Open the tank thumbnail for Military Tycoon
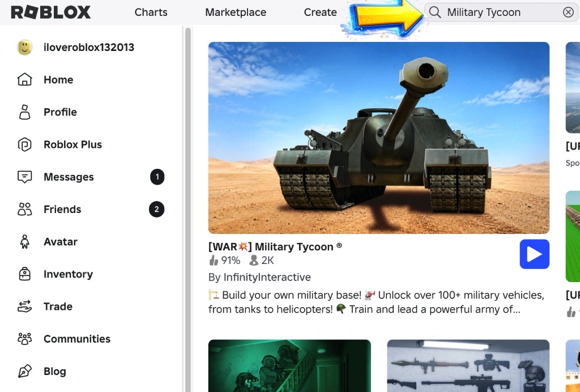 pos(379,138)
